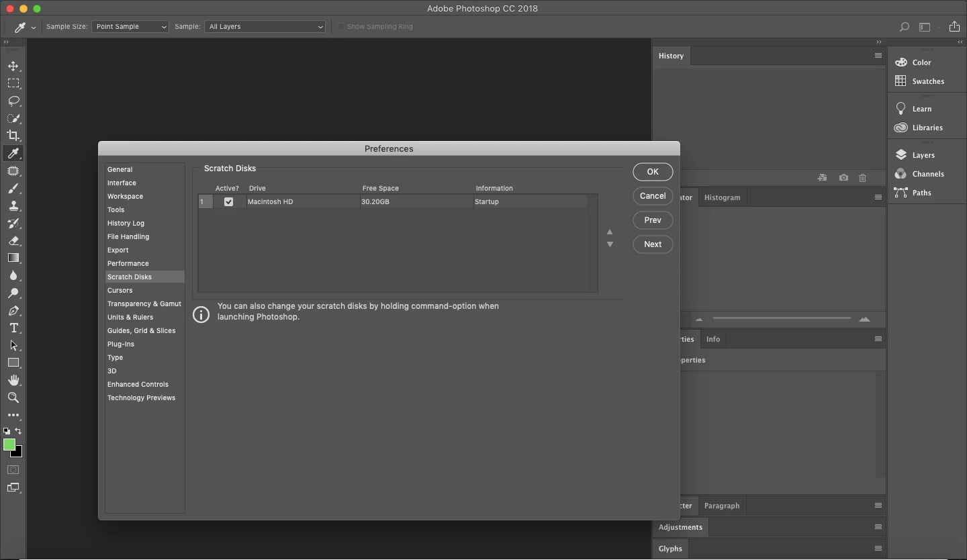The image size is (967, 560).
Task: Go to Prev preferences page
Action: (x=653, y=220)
